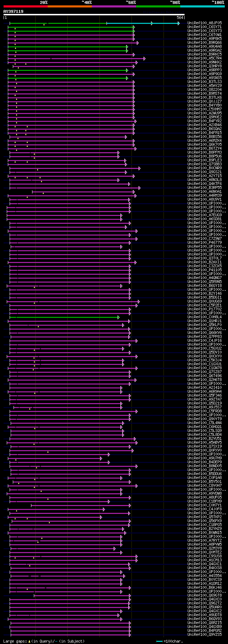228x644 pixels.
Task: Click label UniRef100_O82204
Action: (x=204, y=90)
